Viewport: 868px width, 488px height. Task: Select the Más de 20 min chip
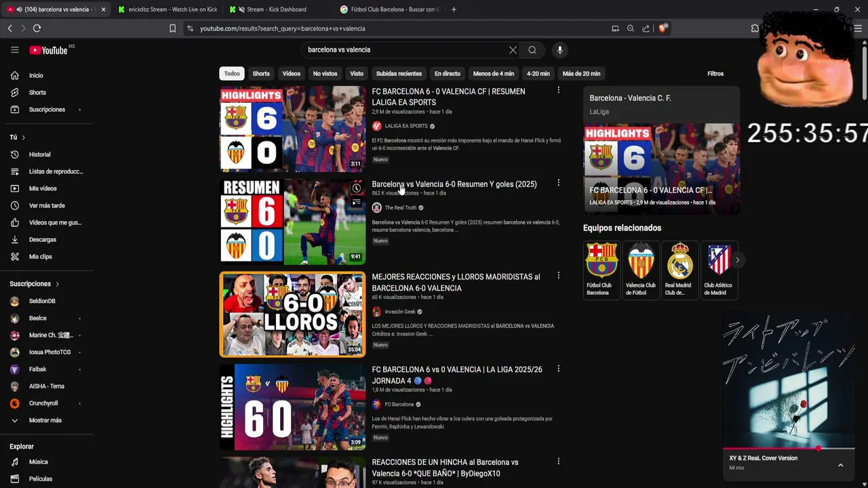tap(581, 74)
